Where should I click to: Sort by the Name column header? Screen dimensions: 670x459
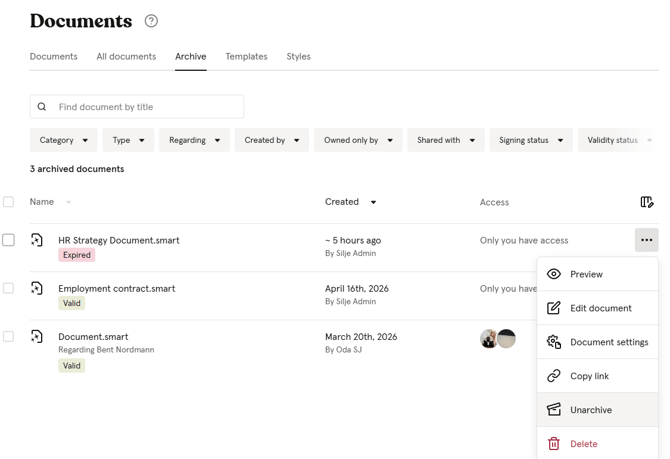42,202
